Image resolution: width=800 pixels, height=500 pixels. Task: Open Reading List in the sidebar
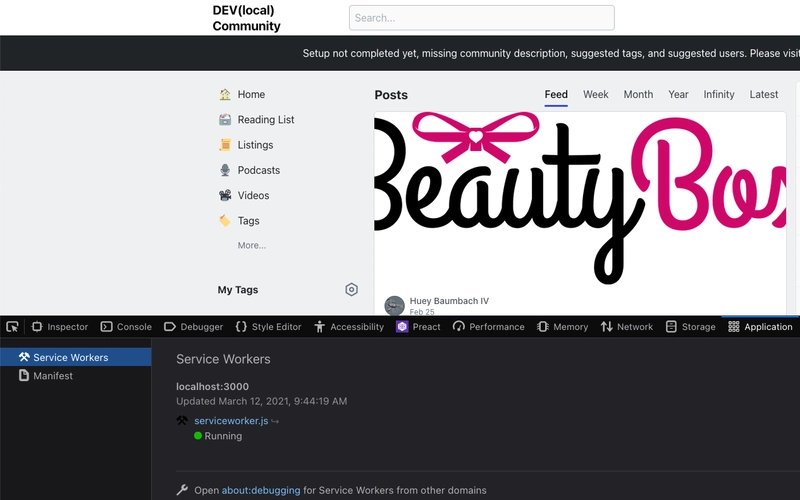266,119
